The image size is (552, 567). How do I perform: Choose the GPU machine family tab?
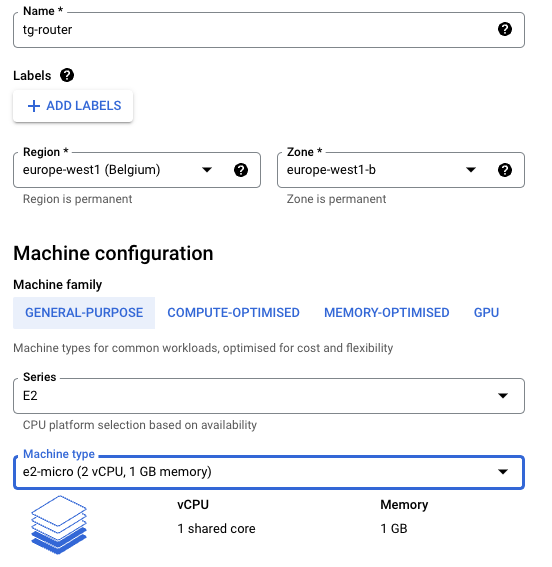pyautogui.click(x=486, y=313)
